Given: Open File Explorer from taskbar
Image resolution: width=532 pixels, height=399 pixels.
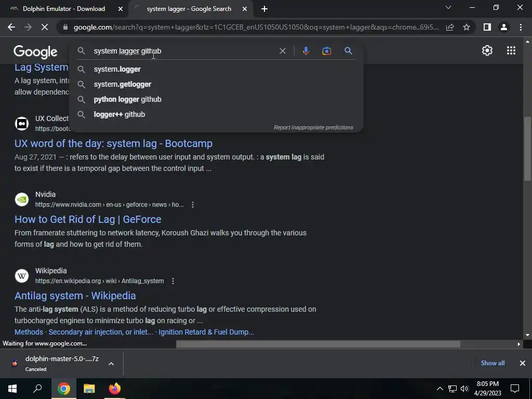Looking at the screenshot, I should 89,389.
